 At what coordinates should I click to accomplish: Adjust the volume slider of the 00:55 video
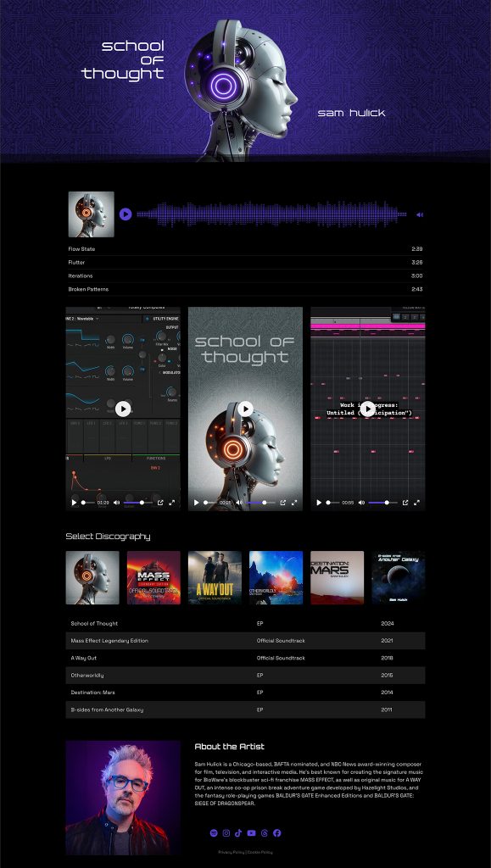(x=382, y=503)
